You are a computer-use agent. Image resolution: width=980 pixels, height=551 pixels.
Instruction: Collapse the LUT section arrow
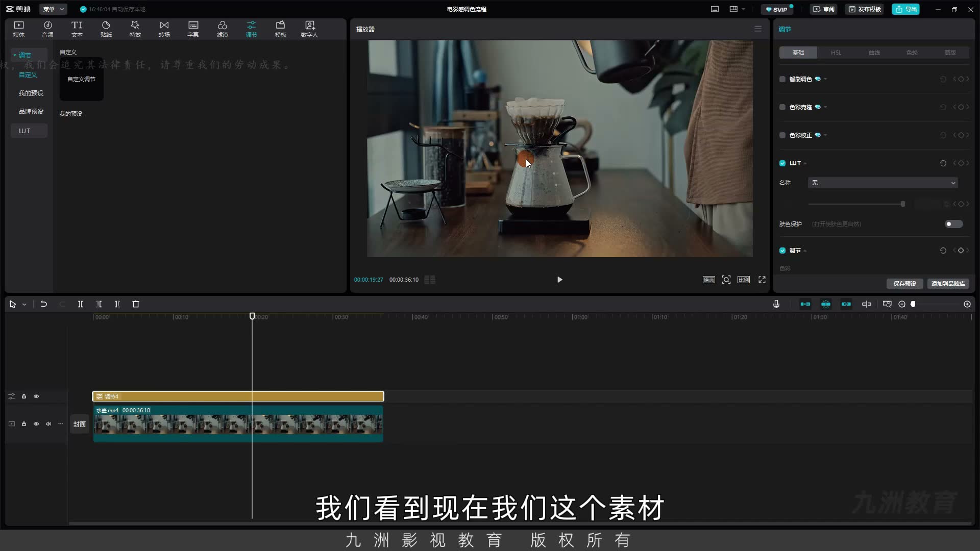[x=805, y=164]
